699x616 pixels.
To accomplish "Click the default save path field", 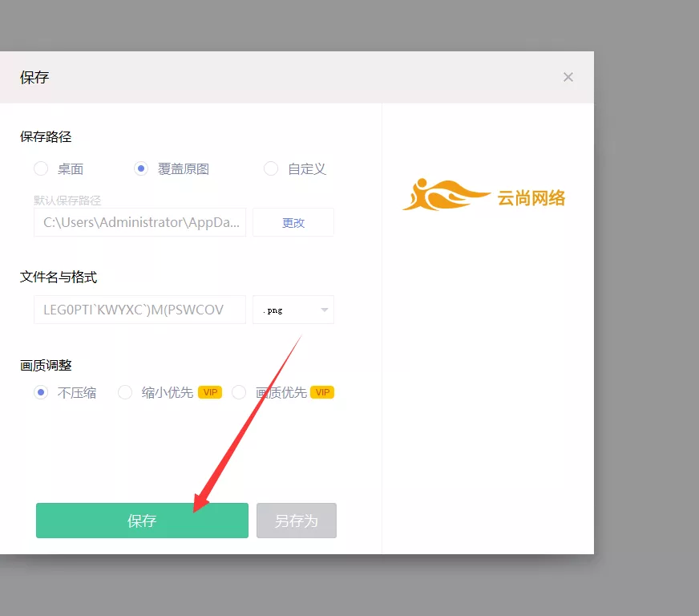I will pyautogui.click(x=140, y=222).
